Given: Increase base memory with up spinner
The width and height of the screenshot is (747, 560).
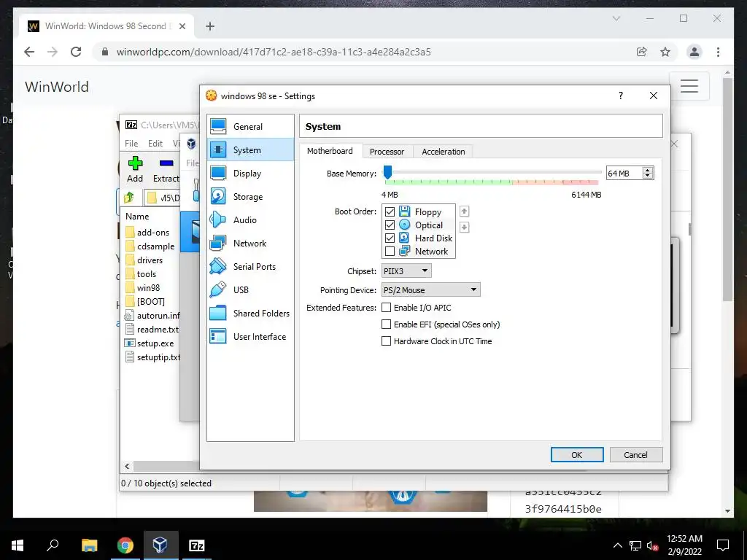Looking at the screenshot, I should (x=648, y=170).
